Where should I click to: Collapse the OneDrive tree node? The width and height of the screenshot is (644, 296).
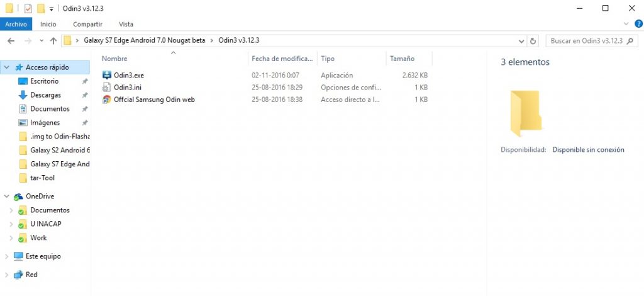pyautogui.click(x=7, y=196)
